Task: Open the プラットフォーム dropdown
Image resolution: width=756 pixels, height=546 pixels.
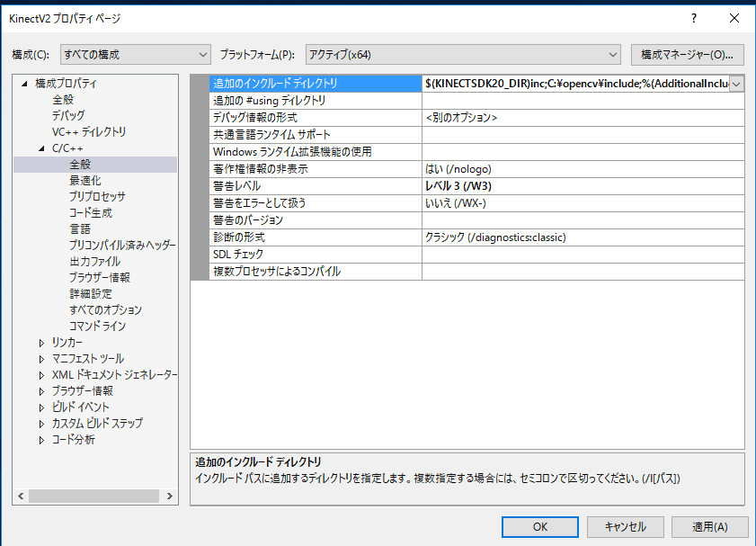Action: click(x=463, y=54)
